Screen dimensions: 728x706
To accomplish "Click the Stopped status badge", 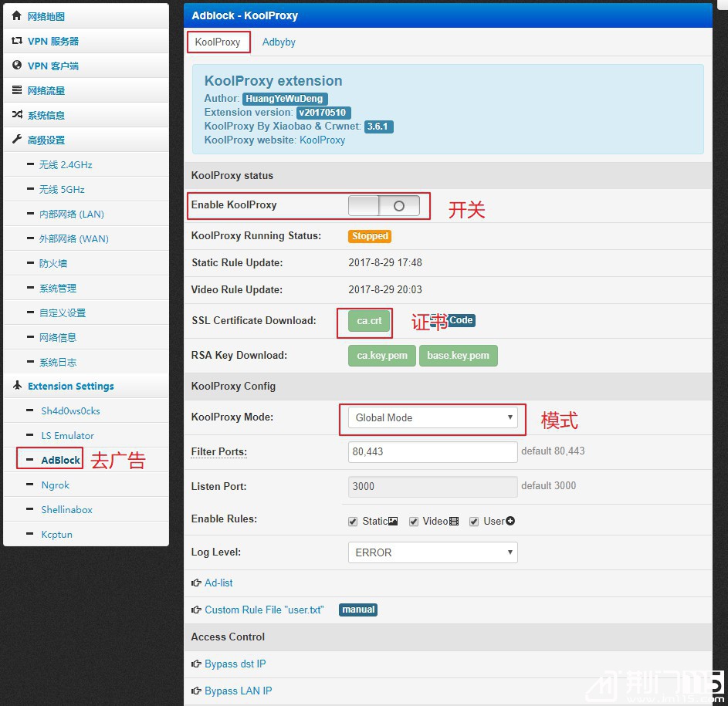I will [370, 236].
